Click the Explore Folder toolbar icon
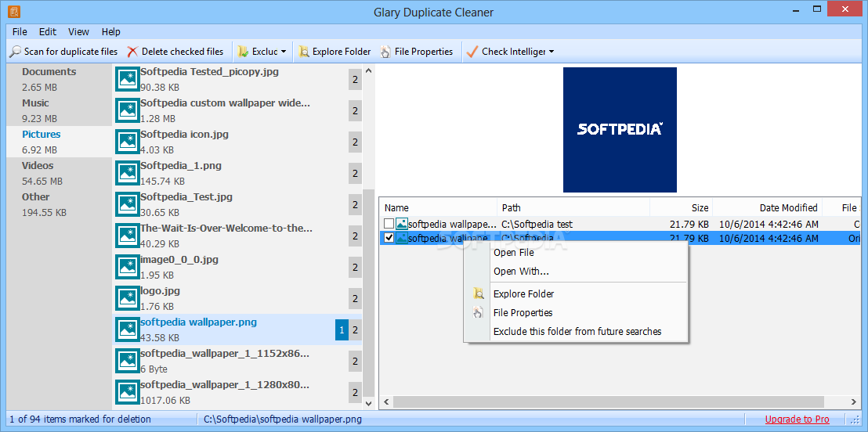This screenshot has width=868, height=432. [304, 52]
